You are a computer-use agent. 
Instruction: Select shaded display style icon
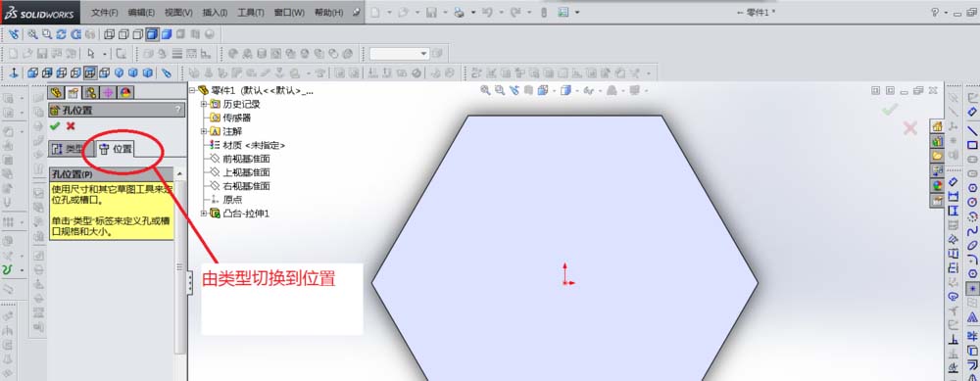[167, 33]
